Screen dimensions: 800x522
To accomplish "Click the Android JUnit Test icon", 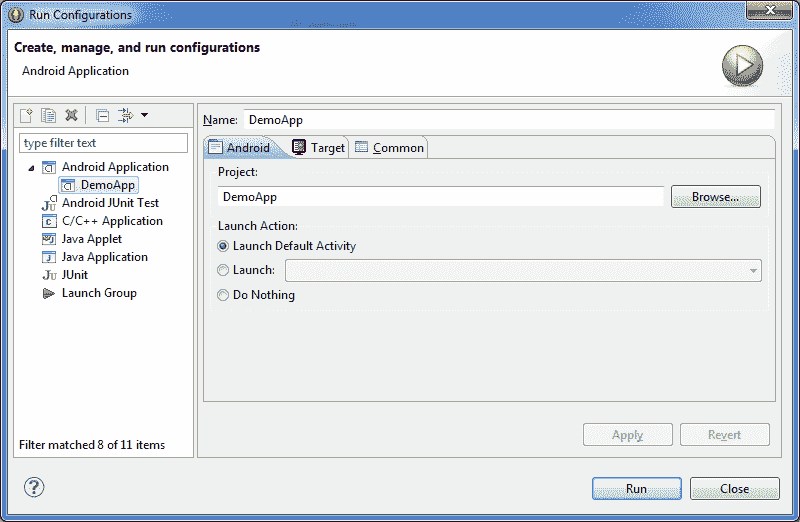I will [x=49, y=203].
